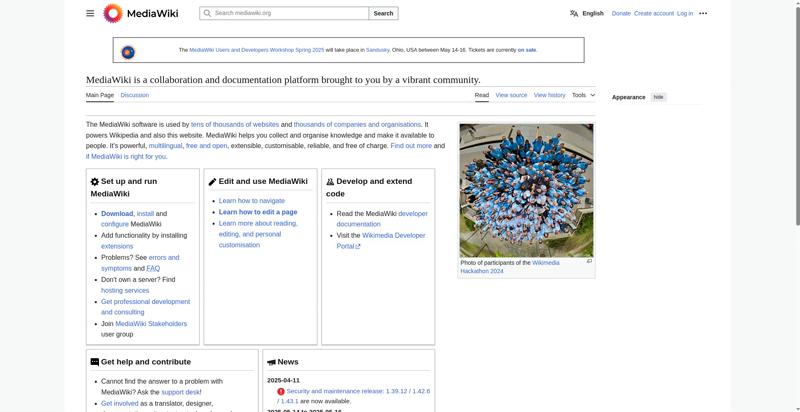Click the enlarge icon under the hackathon photo
Screen dimensions: 800x412
(589, 261)
